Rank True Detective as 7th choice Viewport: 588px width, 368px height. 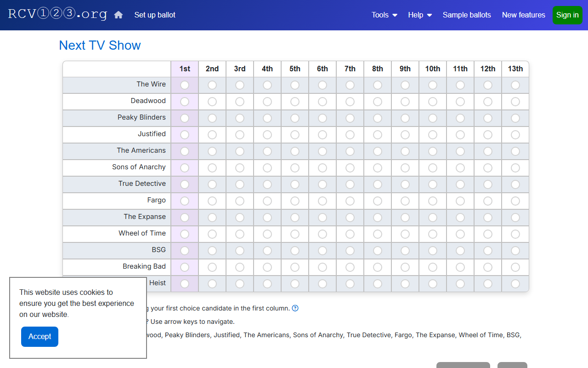pos(350,184)
